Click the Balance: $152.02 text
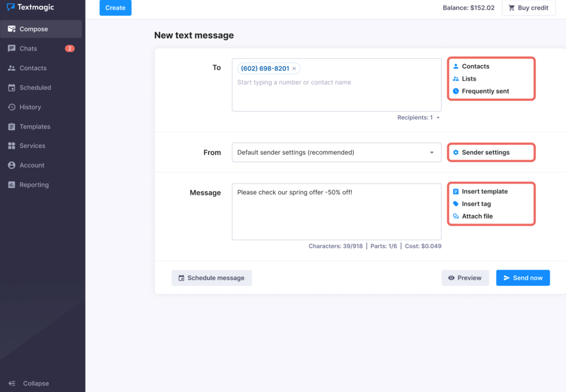The image size is (566, 392). pyautogui.click(x=469, y=8)
